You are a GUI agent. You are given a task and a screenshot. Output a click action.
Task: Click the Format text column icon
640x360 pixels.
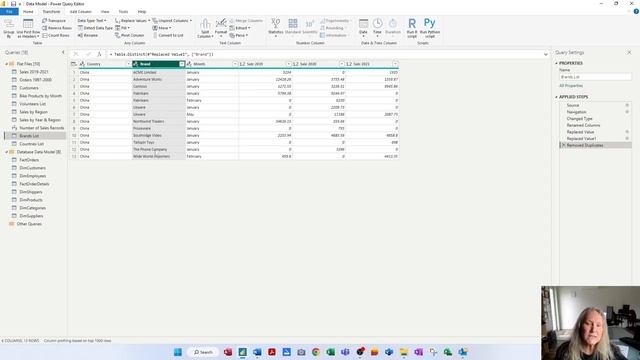(221, 27)
